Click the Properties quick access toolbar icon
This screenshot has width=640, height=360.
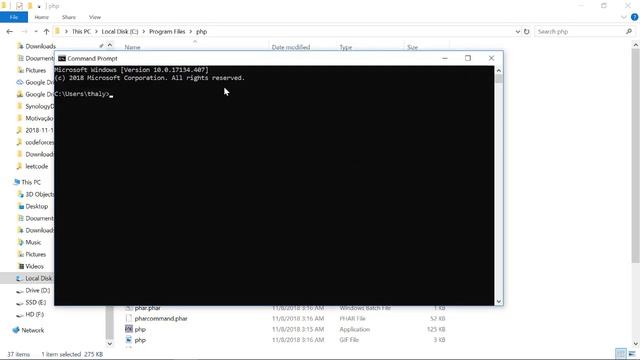coord(19,6)
